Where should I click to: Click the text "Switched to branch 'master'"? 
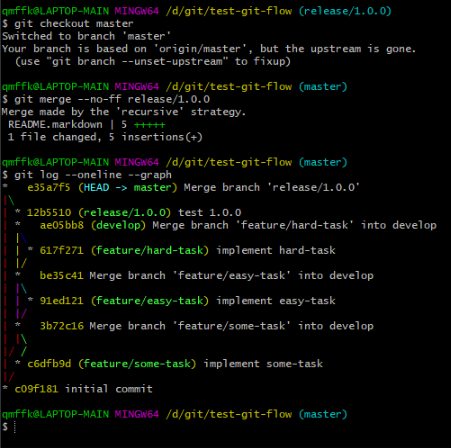(86, 36)
